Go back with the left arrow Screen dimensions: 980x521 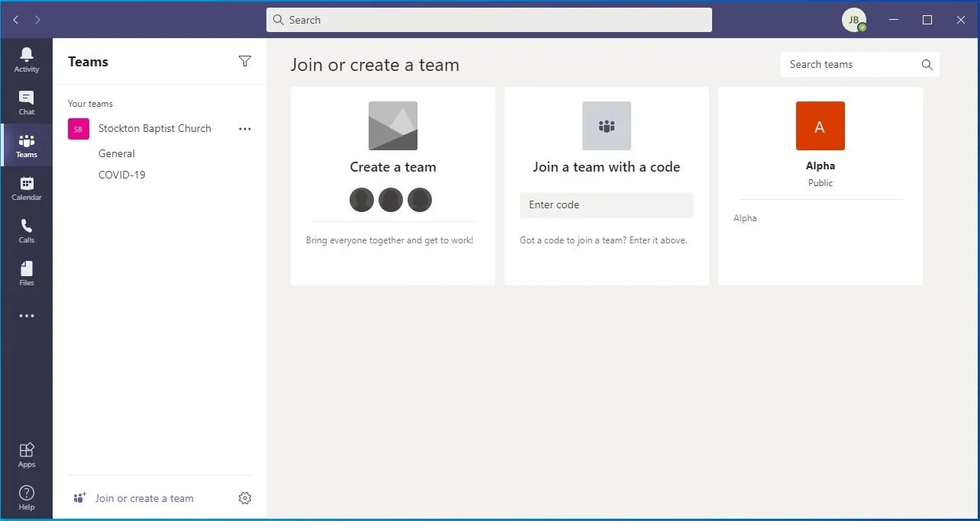(x=16, y=20)
